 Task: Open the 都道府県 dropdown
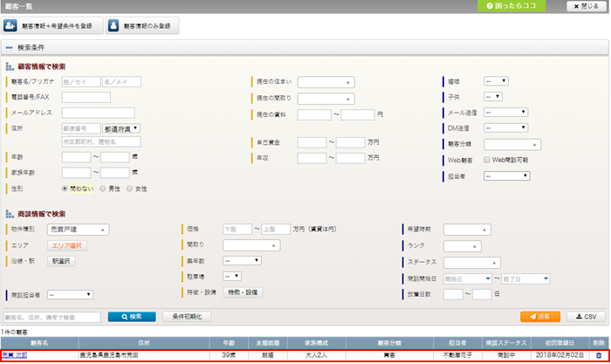pos(121,128)
